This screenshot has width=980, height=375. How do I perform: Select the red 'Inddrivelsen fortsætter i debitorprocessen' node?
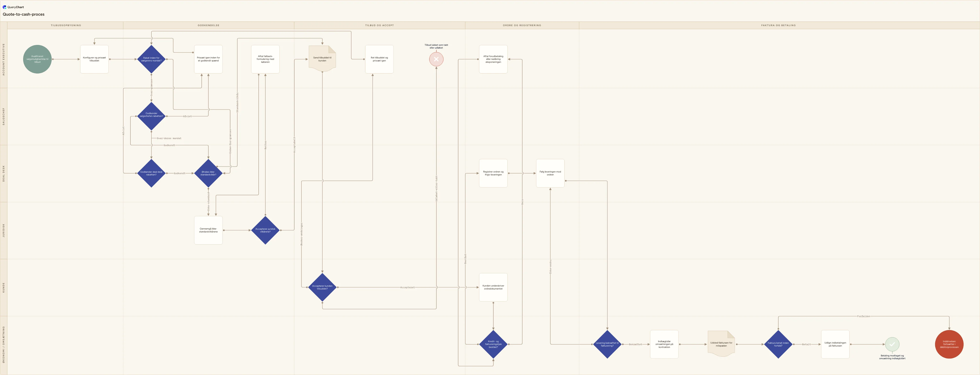pos(949,344)
